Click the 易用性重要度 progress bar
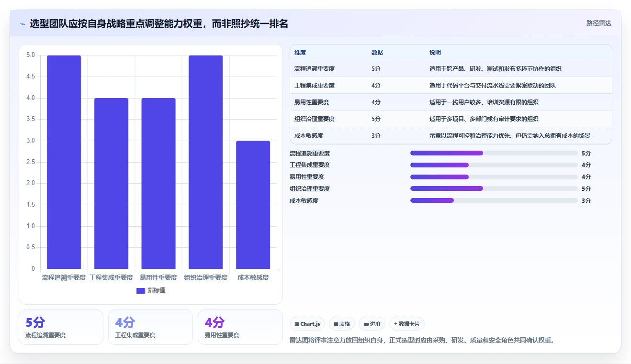 point(494,177)
